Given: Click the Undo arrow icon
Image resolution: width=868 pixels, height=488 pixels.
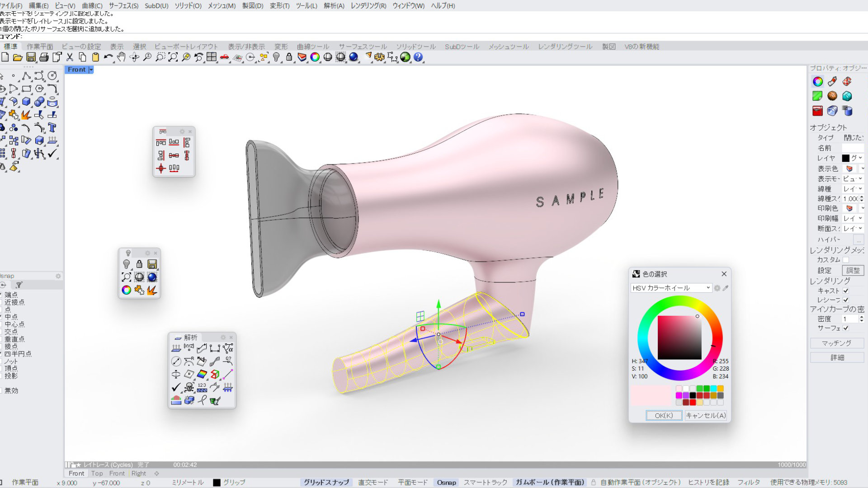Looking at the screenshot, I should (108, 57).
